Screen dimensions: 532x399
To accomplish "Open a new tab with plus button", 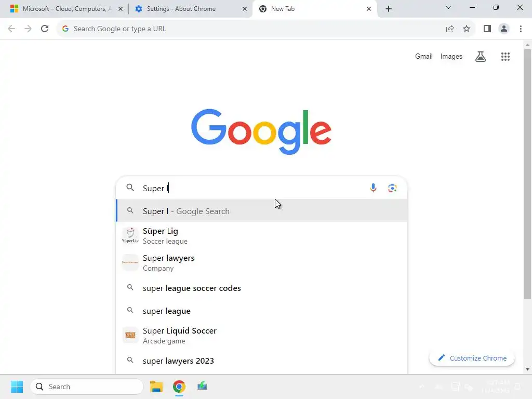I will coord(389,9).
